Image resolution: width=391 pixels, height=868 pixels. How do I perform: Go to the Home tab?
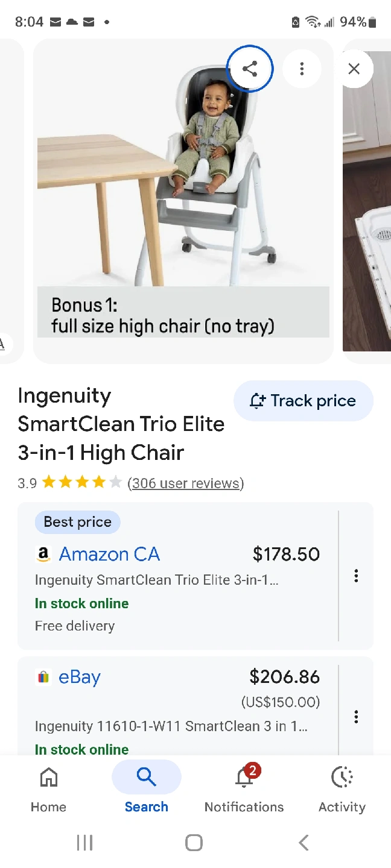click(x=48, y=787)
